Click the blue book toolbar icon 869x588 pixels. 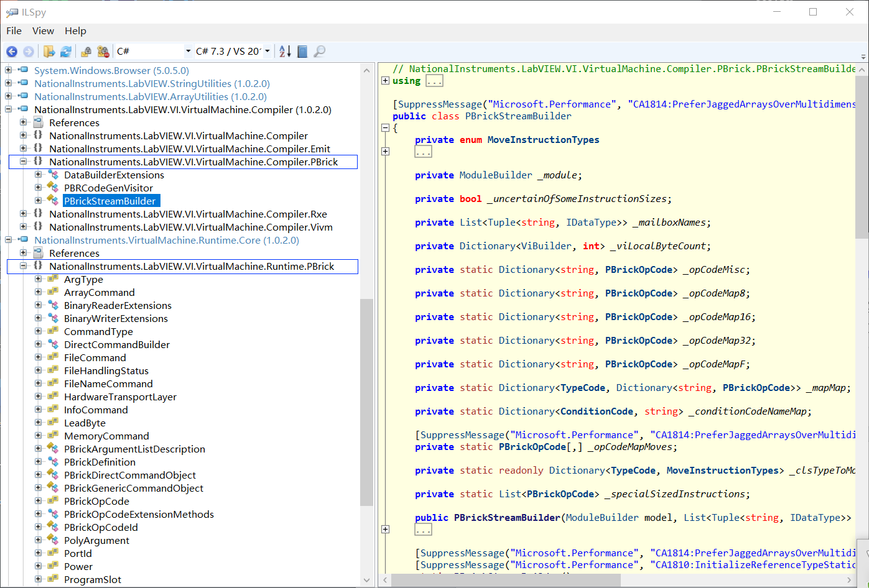click(302, 52)
